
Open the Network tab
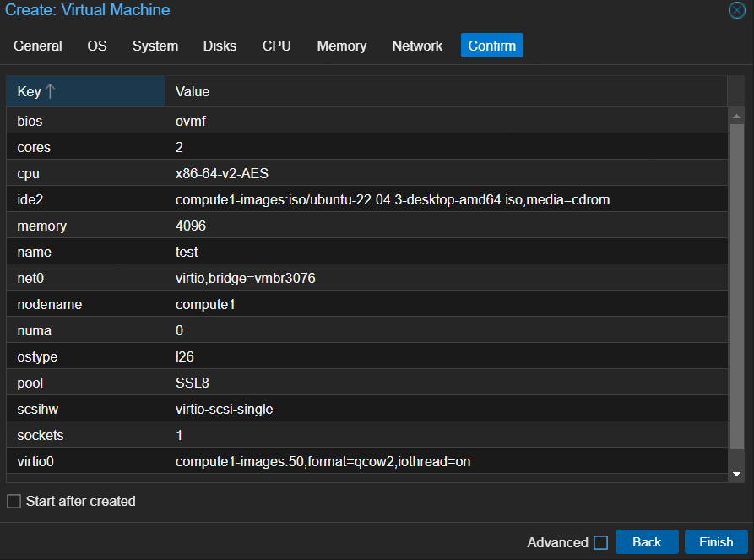(x=417, y=46)
